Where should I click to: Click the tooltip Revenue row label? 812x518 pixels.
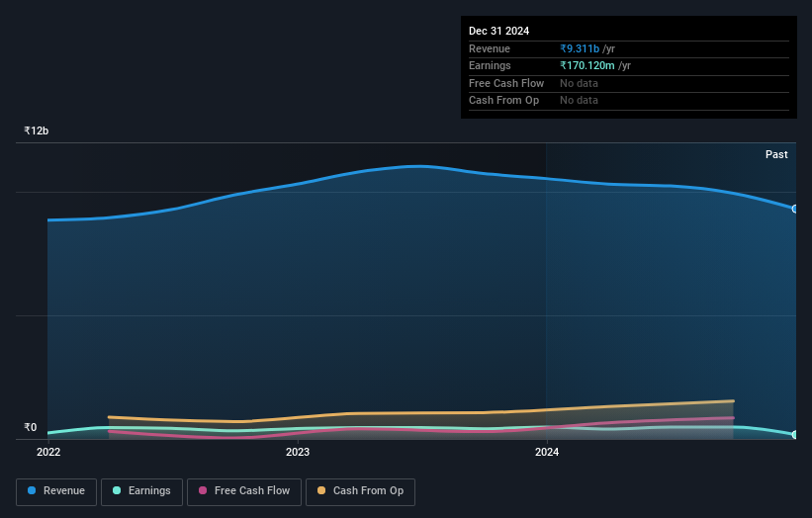coord(490,48)
